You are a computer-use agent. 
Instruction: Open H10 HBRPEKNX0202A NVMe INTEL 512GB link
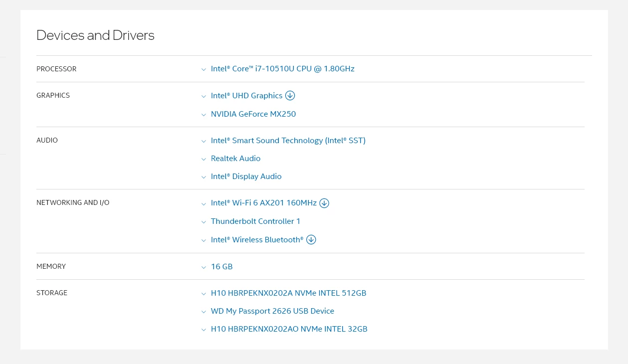coord(288,293)
